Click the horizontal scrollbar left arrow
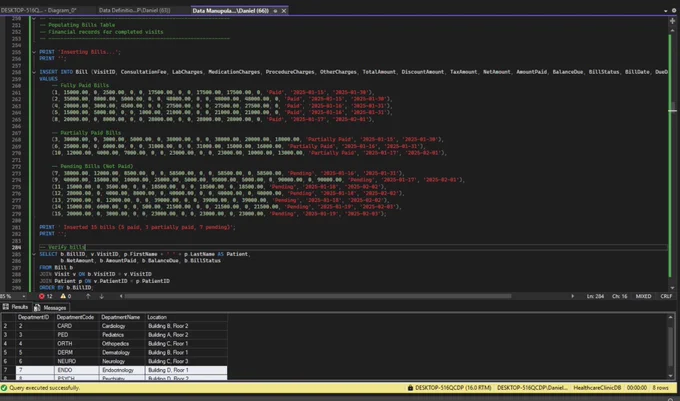Screen dimensions: 680x401 [x=121, y=297]
